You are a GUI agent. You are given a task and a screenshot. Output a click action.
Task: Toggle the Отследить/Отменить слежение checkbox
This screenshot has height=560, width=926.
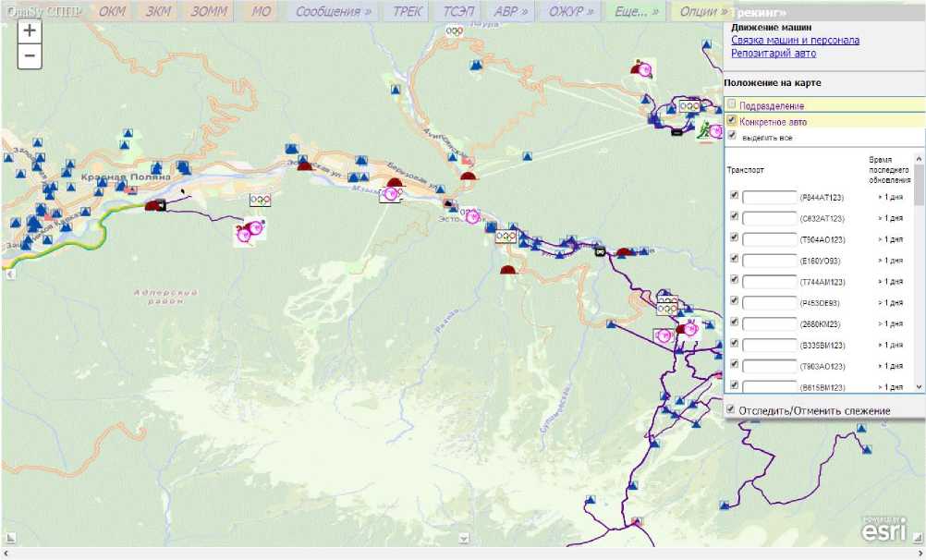[x=732, y=409]
